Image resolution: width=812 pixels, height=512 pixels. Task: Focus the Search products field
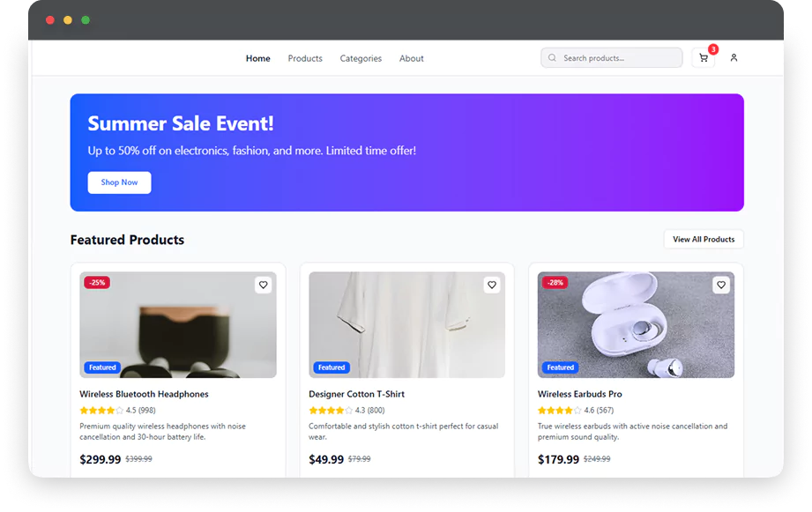pos(612,58)
